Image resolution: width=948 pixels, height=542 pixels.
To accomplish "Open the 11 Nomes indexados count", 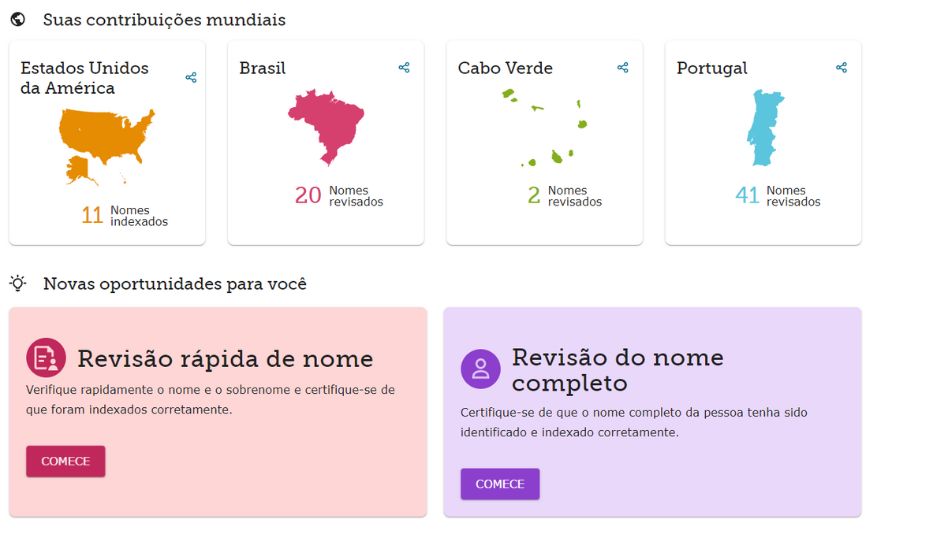I will click(x=125, y=215).
